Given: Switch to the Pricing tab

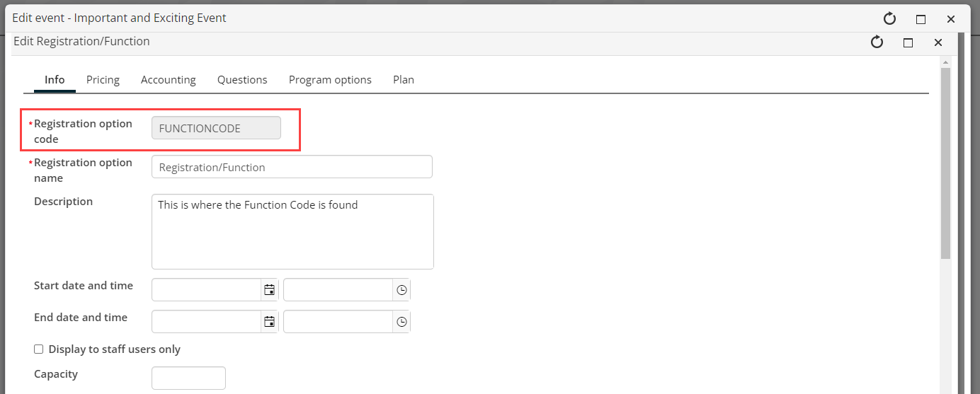Looking at the screenshot, I should tap(103, 80).
